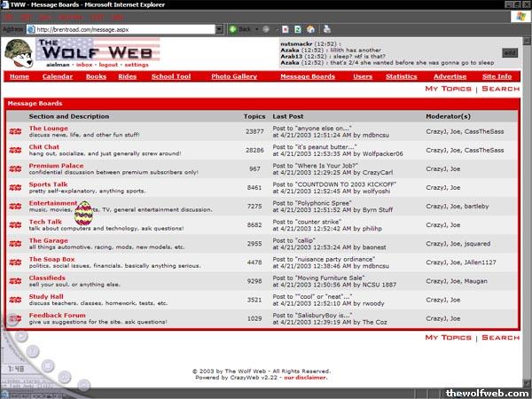Click the chat box edit button
The width and height of the screenshot is (532, 399).
pyautogui.click(x=510, y=52)
